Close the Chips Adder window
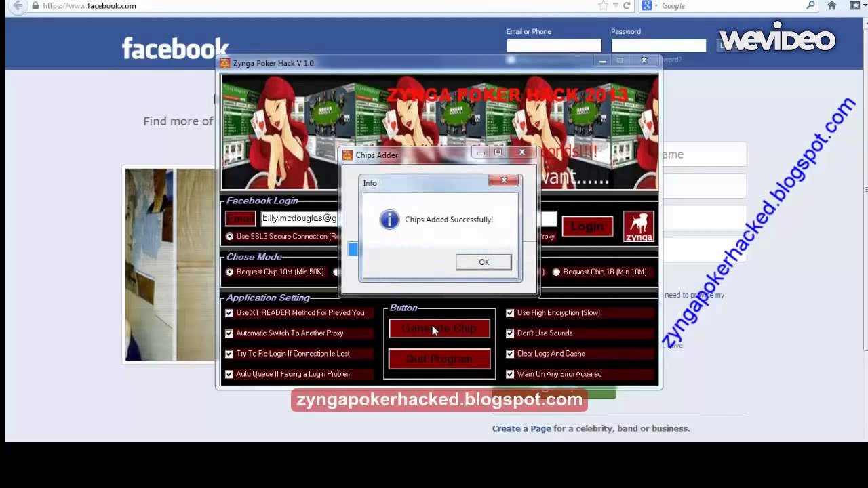This screenshot has height=488, width=868. coord(522,152)
